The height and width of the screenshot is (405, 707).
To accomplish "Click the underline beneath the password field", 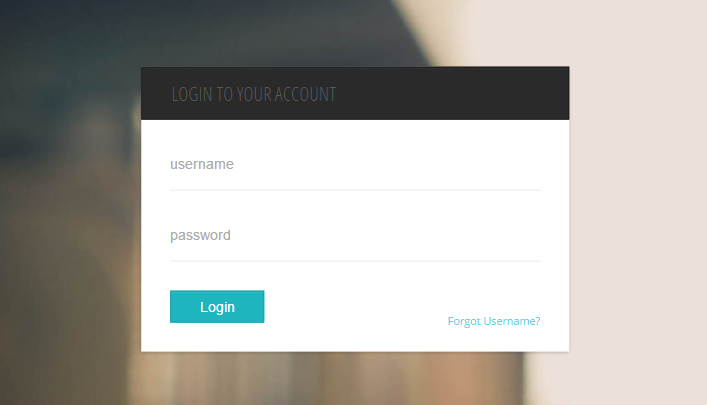I will [x=355, y=261].
